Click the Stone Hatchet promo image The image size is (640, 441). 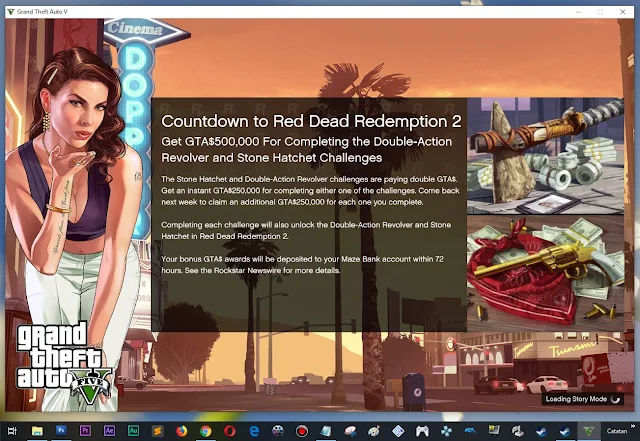coord(545,156)
